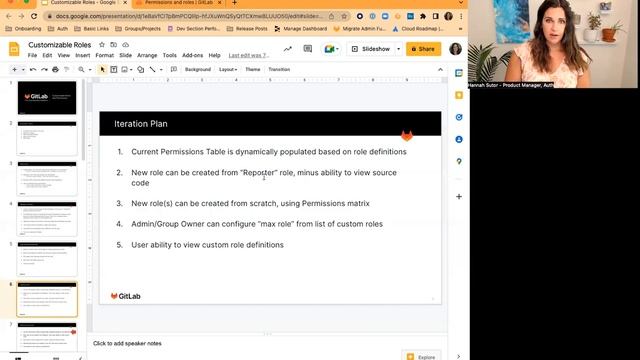Expand the Zoom level dropdown arrow
Screen dimensions: 640x360
[89, 70]
